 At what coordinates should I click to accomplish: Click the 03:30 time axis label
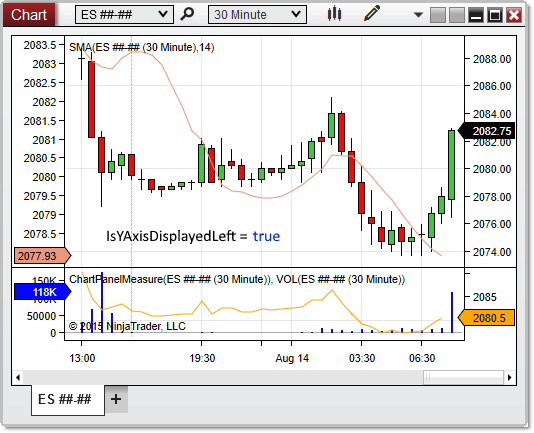pos(362,358)
